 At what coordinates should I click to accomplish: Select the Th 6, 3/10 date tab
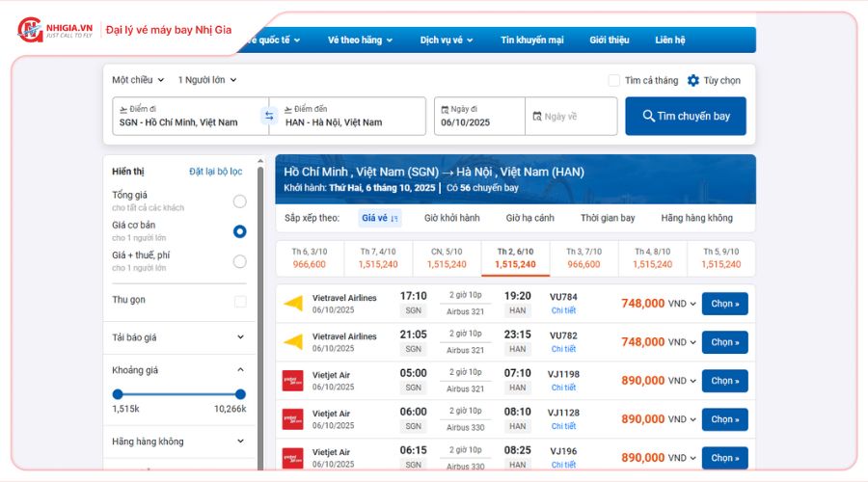pyautogui.click(x=310, y=258)
